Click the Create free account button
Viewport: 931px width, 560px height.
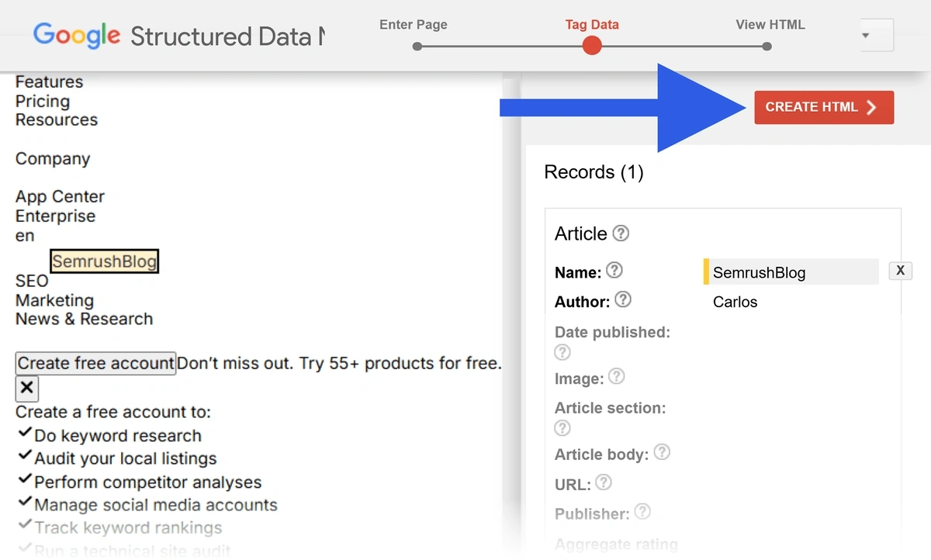[96, 363]
